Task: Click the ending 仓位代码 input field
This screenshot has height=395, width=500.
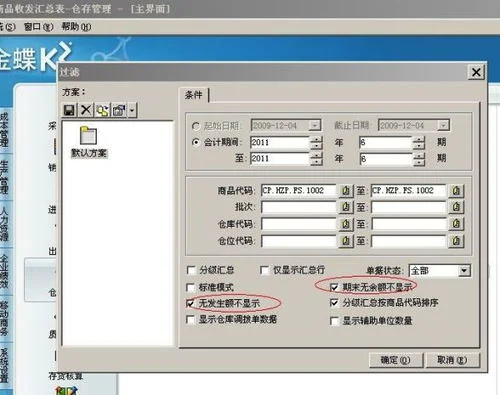Action: point(409,240)
